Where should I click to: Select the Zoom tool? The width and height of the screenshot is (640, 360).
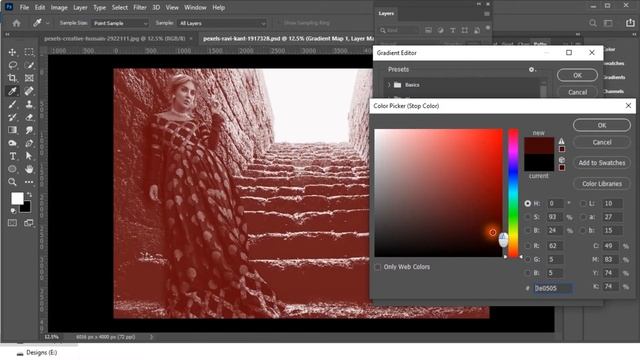[x=12, y=182]
